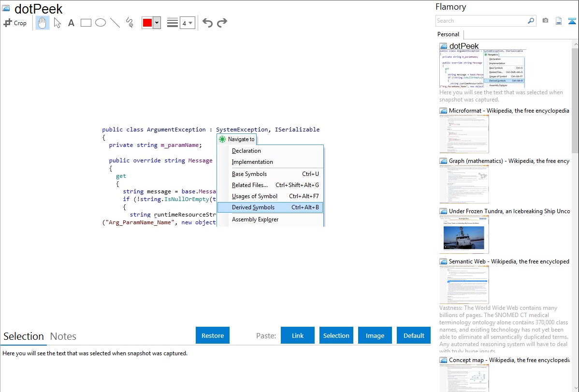Click the Default paste button
The width and height of the screenshot is (579, 392).
[414, 335]
